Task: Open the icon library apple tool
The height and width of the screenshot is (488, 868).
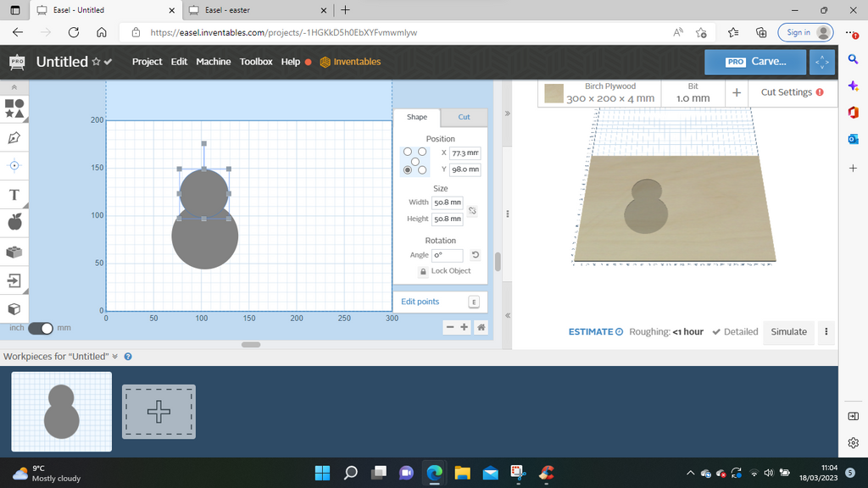Action: tap(14, 222)
